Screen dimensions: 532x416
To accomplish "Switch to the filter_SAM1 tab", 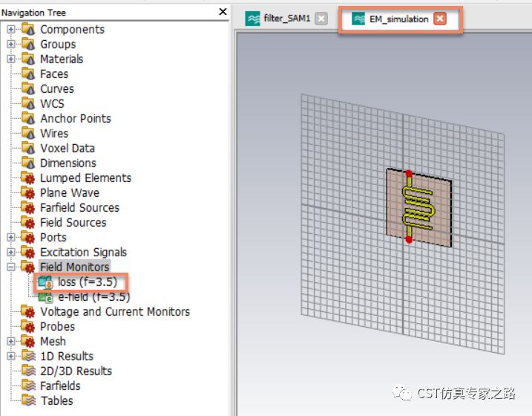I will (286, 19).
